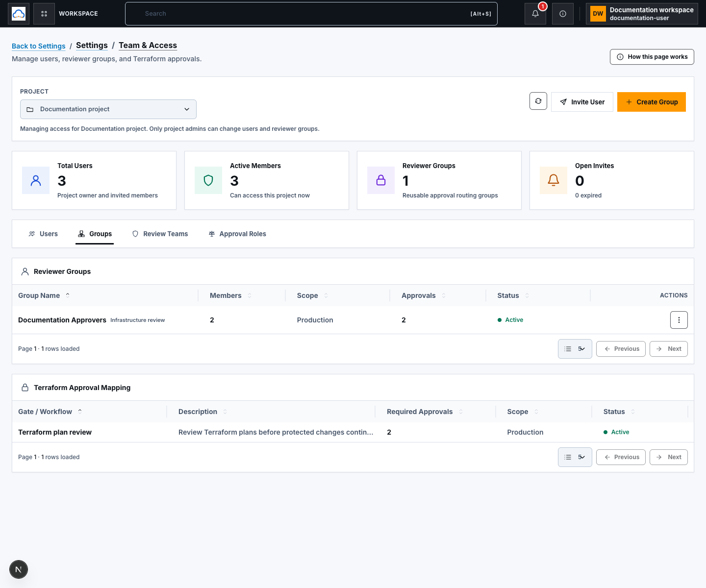Focus the Search input field
The height and width of the screenshot is (588, 706).
[311, 14]
